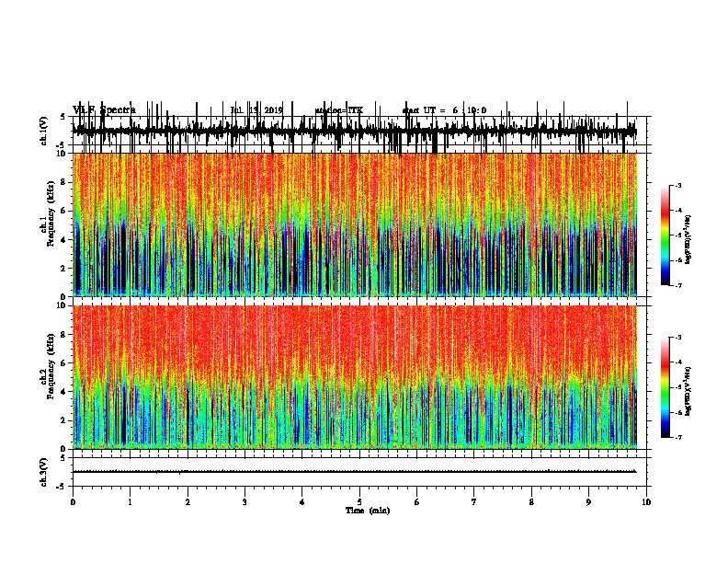Click the ch.2 frequency axis '2' tick label

point(64,420)
